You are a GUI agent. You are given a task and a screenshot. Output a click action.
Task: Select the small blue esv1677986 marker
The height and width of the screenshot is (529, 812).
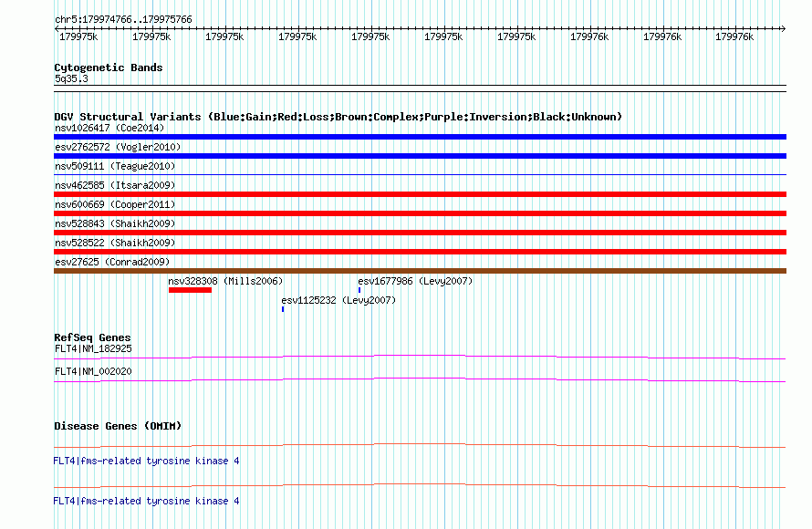point(359,290)
